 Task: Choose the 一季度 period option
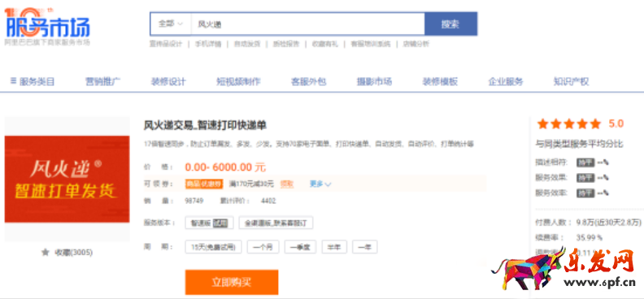pos(300,247)
